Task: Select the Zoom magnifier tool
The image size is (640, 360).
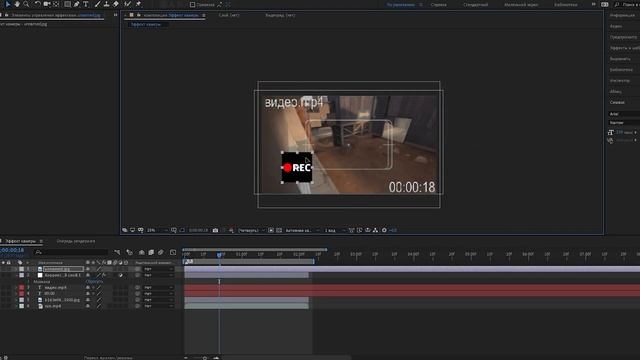Action: (26, 4)
